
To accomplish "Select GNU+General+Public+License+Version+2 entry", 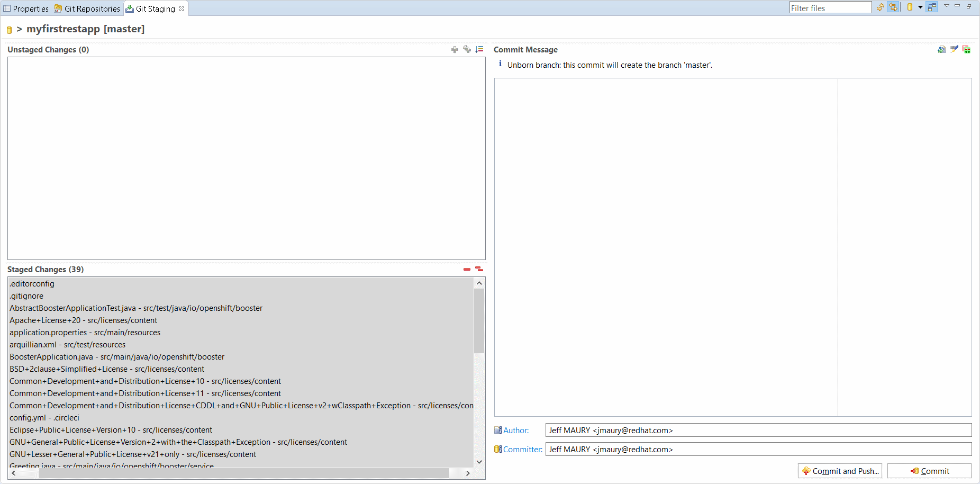I will [x=241, y=442].
